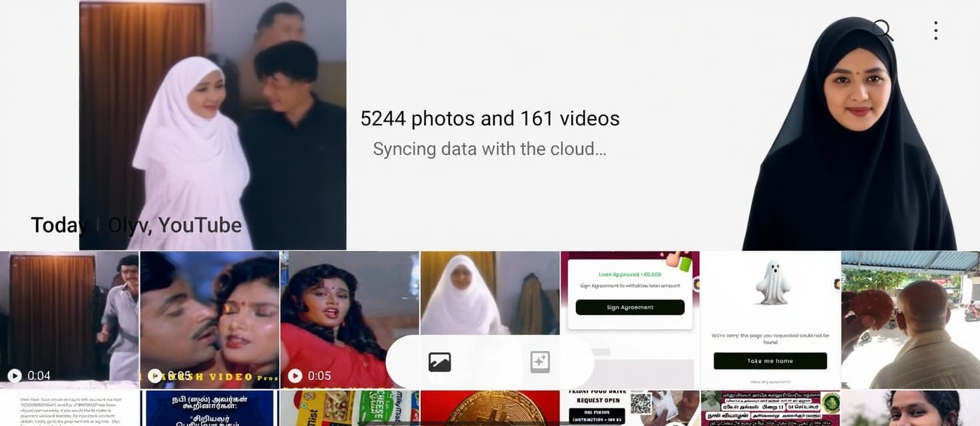This screenshot has width=980, height=426.
Task: Click the '5244 photos and 161 videos' text
Action: coord(490,118)
